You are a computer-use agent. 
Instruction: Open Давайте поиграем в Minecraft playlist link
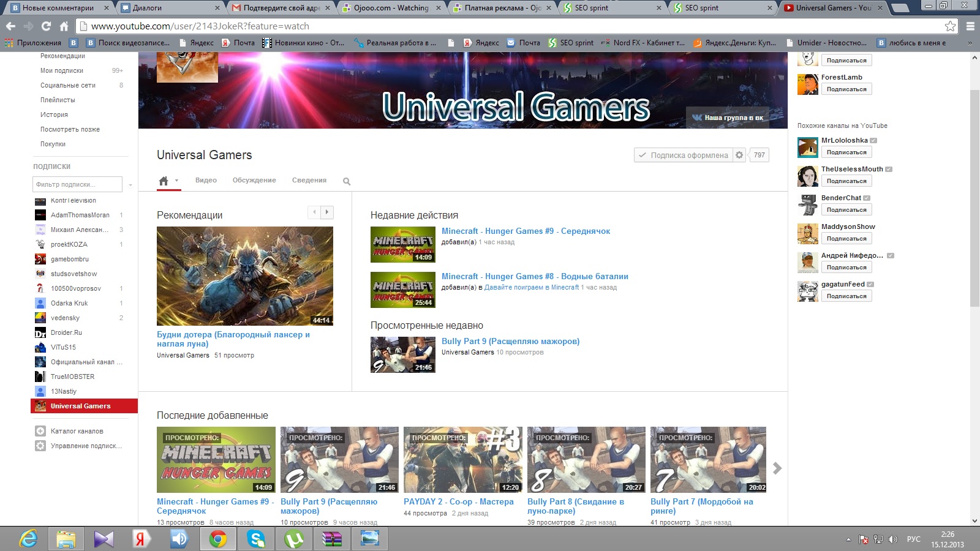pos(532,287)
